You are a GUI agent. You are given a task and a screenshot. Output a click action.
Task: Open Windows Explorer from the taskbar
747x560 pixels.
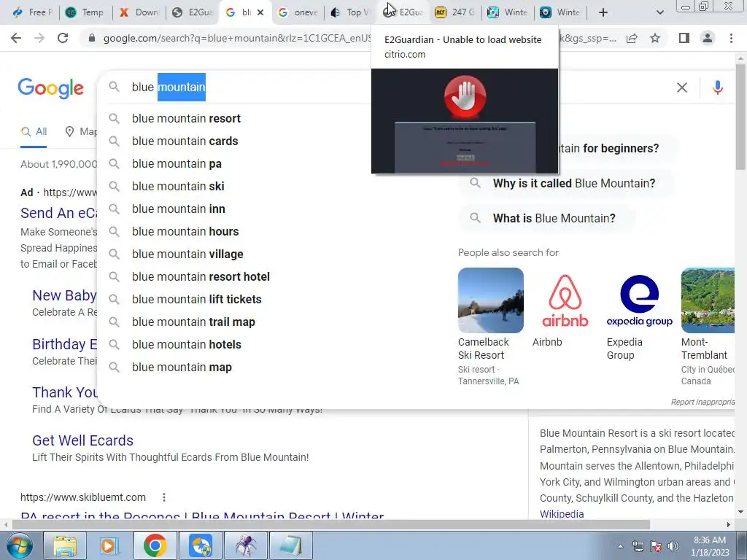(65, 545)
